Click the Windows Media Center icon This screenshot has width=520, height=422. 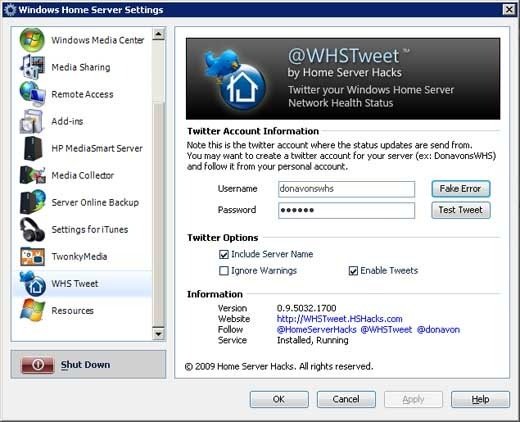point(32,40)
